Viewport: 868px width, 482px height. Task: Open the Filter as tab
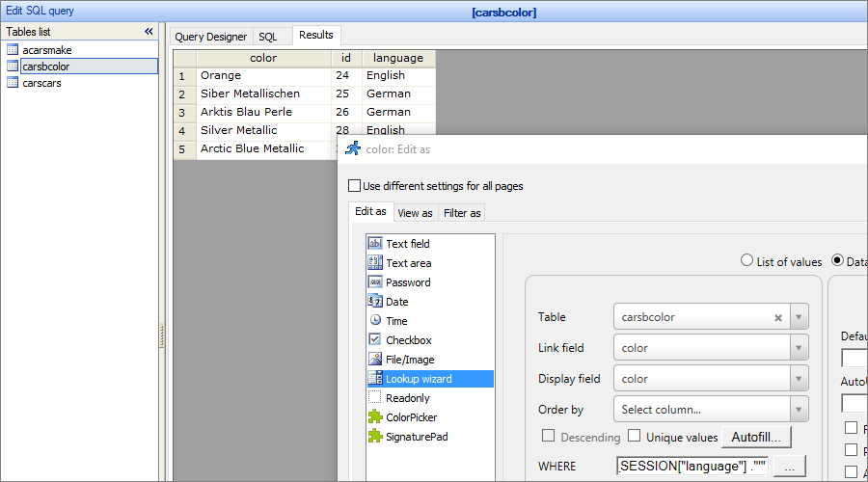(462, 213)
